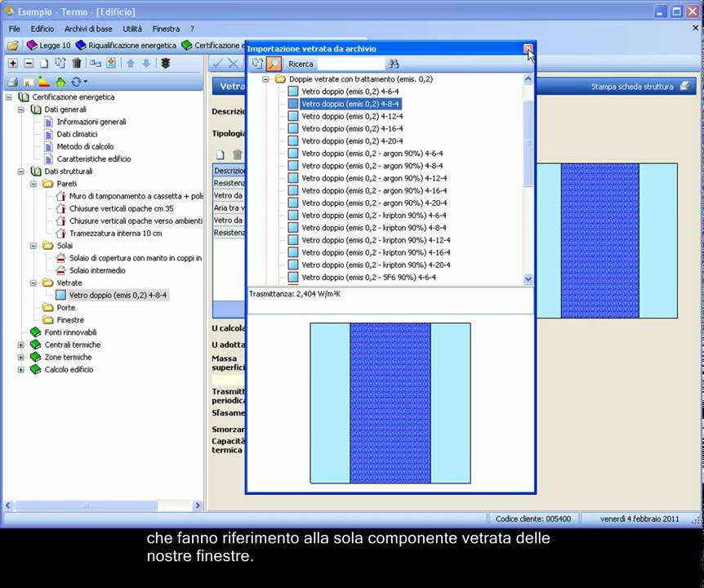This screenshot has height=588, width=704.
Task: Collapse the Doppie vetrate con trattamento folder
Action: [265, 79]
